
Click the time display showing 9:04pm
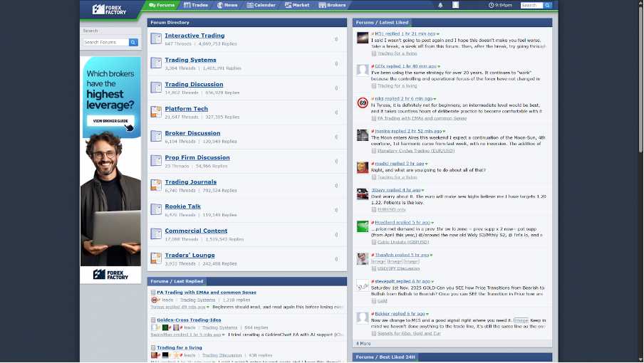(501, 5)
